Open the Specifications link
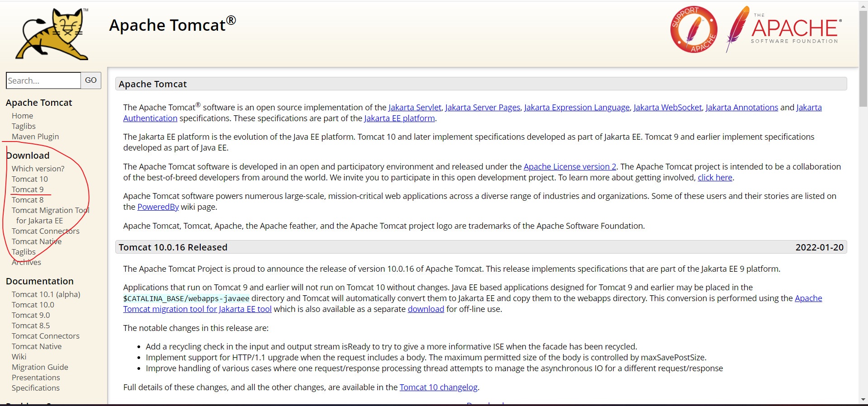868x406 pixels. [x=36, y=388]
